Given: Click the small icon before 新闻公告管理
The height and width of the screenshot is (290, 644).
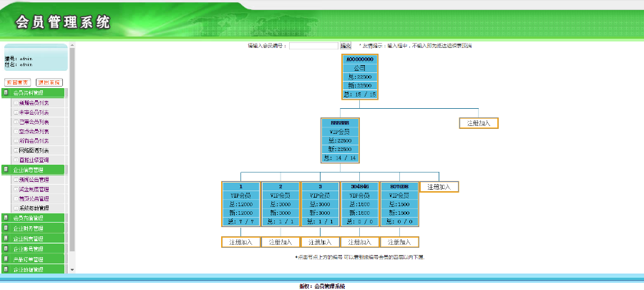Looking at the screenshot, I should (16, 180).
